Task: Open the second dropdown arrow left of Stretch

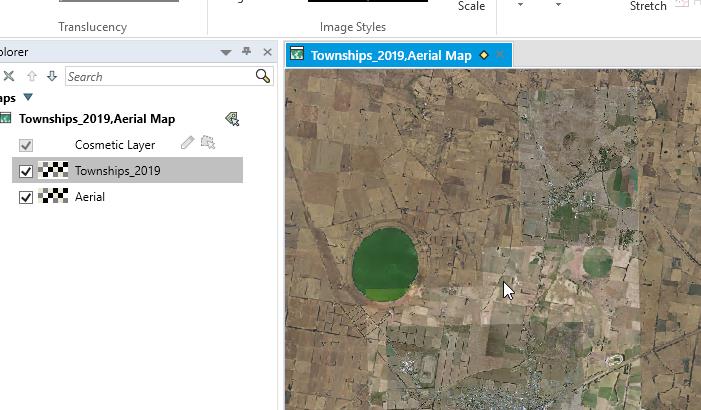Action: click(x=558, y=4)
